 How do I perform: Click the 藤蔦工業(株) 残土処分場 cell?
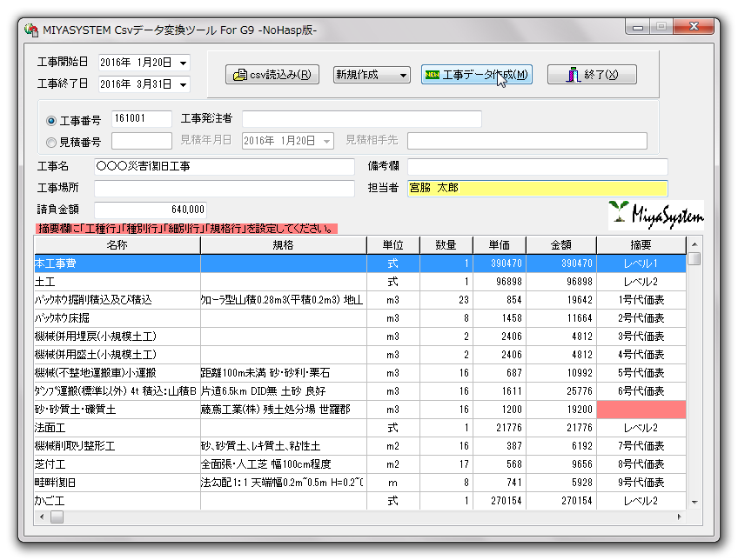284,410
